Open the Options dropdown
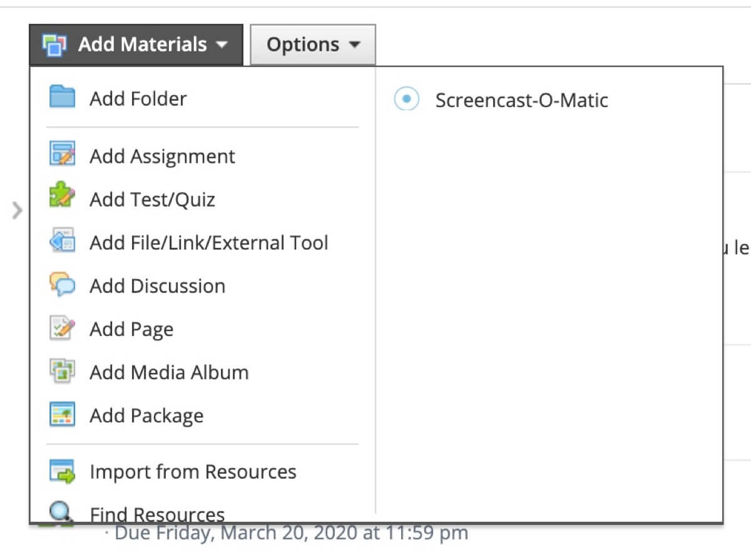 coord(313,44)
